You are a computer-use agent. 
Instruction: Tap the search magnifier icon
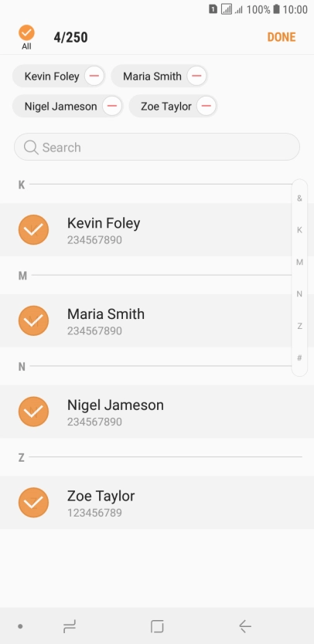[x=31, y=147]
